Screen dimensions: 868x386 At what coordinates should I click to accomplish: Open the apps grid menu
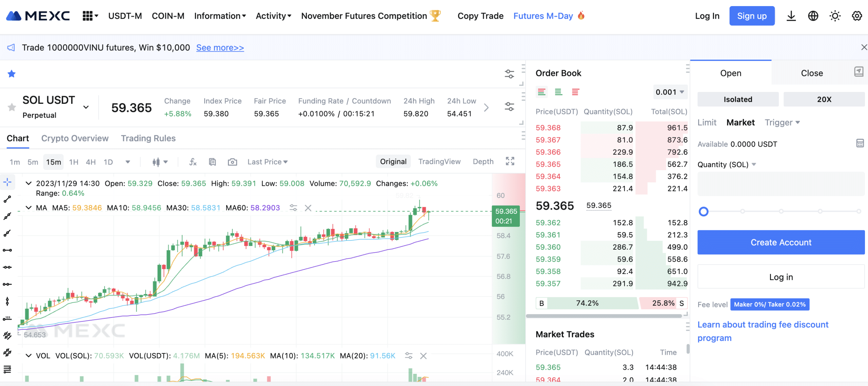tap(90, 16)
